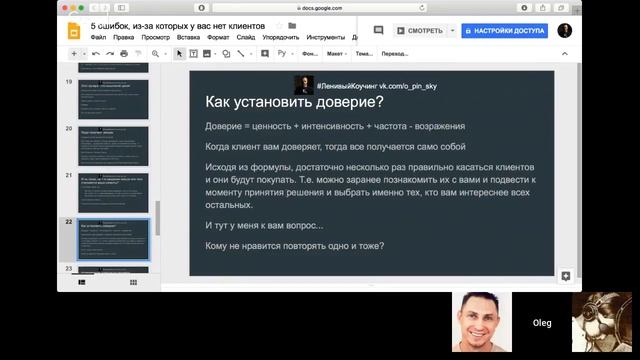
Task: Click the line starting 'Доверие = ценность'
Action: 335,126
